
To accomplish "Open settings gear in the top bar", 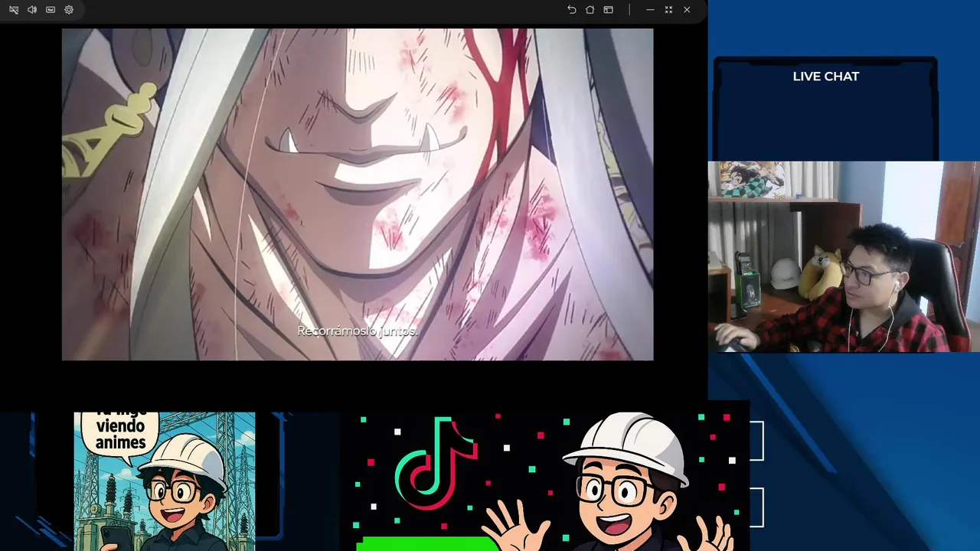I will point(69,10).
